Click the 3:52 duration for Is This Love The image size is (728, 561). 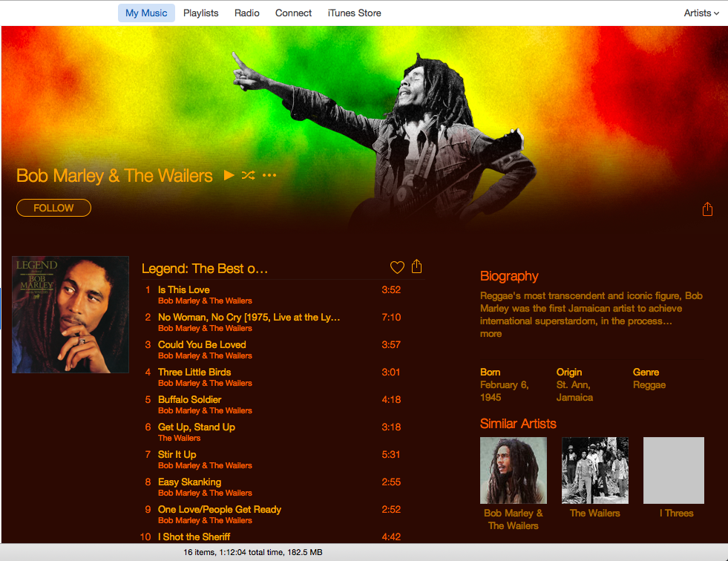tap(391, 290)
